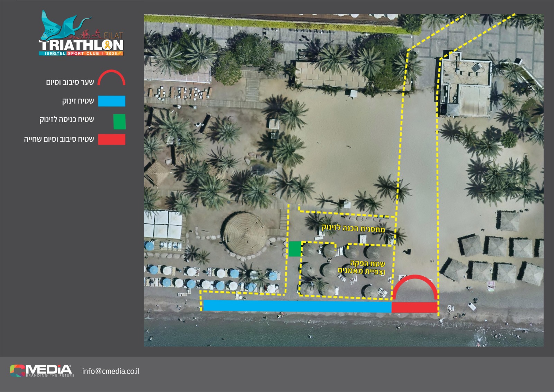Screen dimensions: 554x392
Task: Click the large round thatched hut on the map
Action: pyautogui.click(x=244, y=234)
